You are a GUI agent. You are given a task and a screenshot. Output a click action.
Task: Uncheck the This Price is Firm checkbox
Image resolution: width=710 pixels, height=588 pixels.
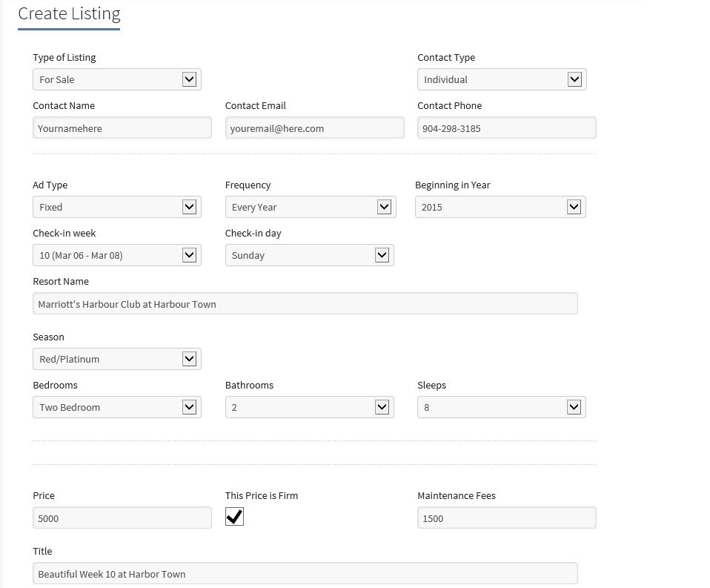[234, 516]
